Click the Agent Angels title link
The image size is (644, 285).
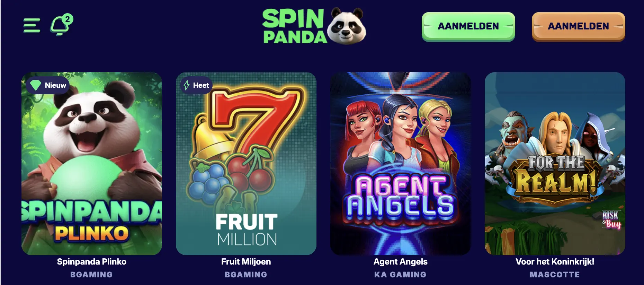pyautogui.click(x=401, y=262)
